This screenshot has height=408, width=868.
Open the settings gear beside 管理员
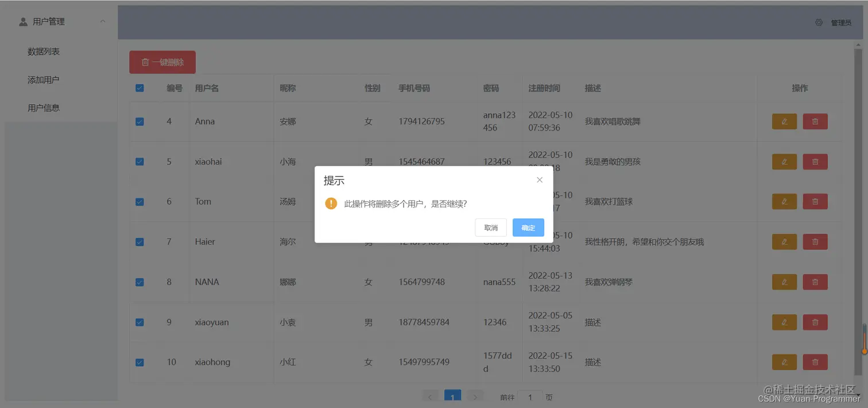[819, 22]
